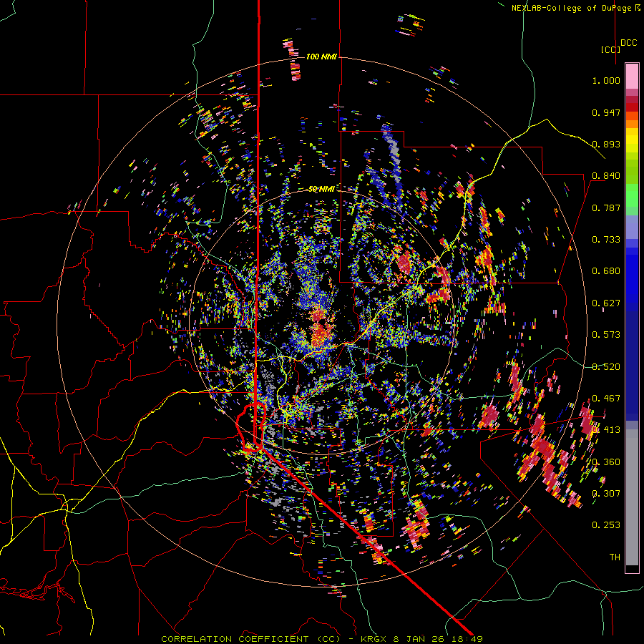Click the KRGX radar site identifier
This screenshot has width=644, height=644.
(x=374, y=639)
